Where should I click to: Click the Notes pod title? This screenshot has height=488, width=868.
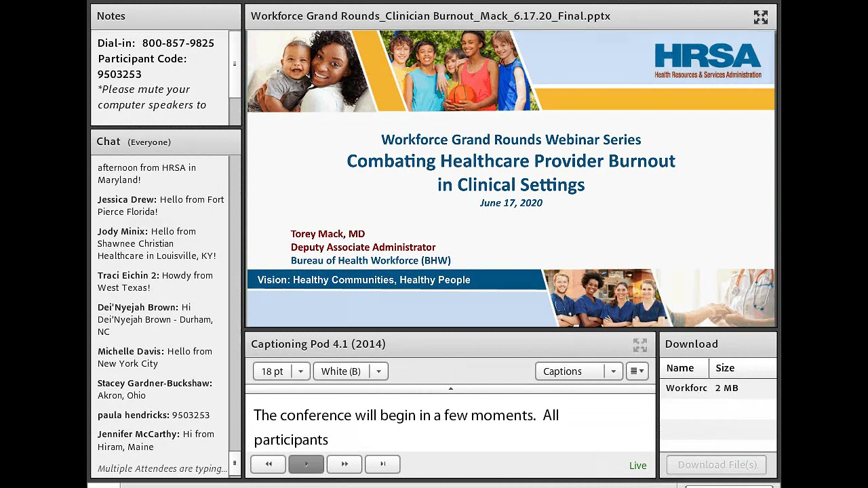(111, 16)
